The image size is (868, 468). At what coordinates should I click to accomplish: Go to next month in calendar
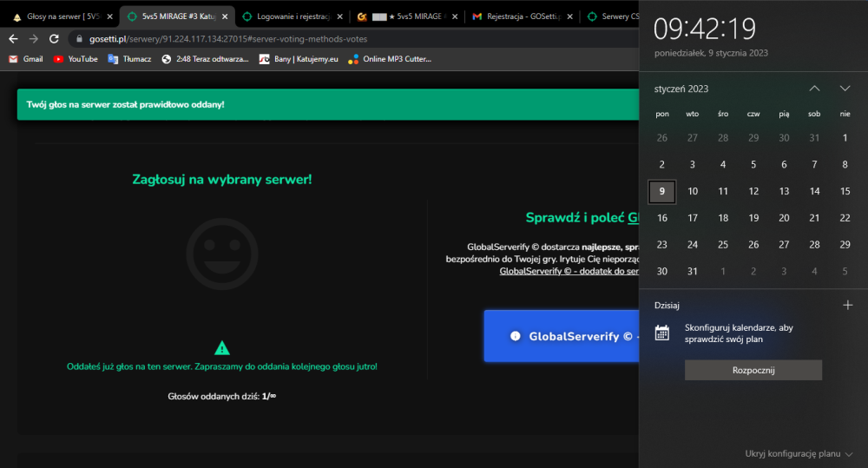(x=845, y=89)
